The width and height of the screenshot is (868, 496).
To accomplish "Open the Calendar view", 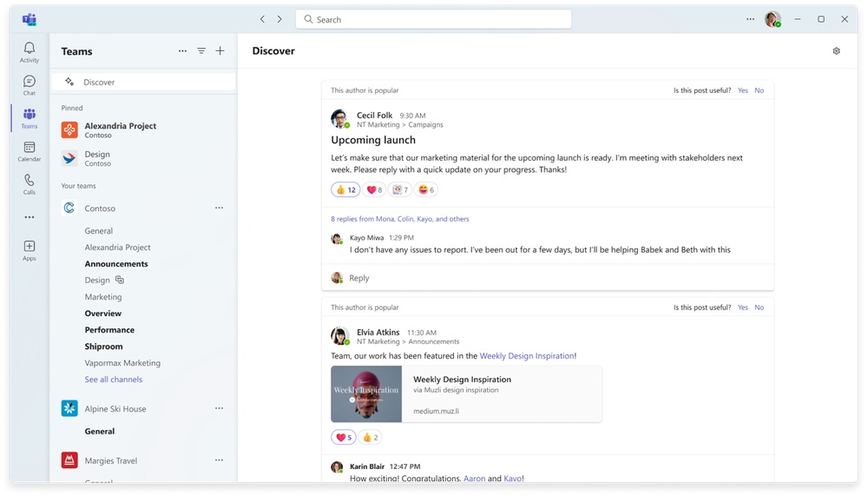I will tap(30, 152).
